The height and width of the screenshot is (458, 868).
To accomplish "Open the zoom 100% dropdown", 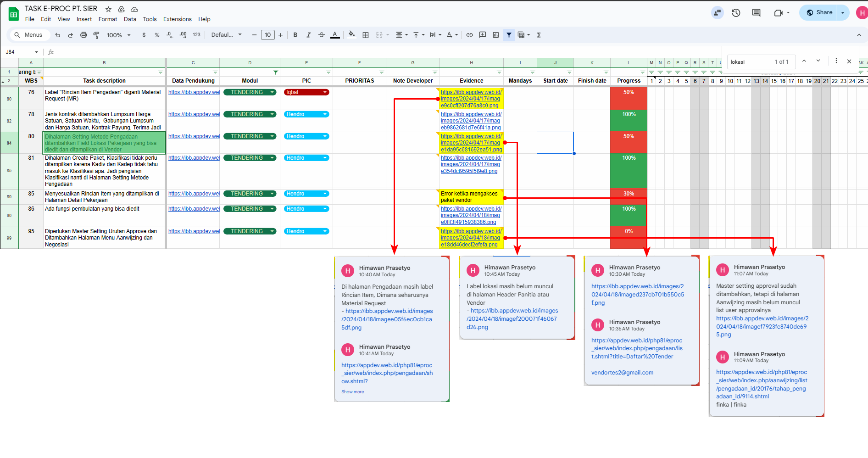I will pyautogui.click(x=119, y=35).
